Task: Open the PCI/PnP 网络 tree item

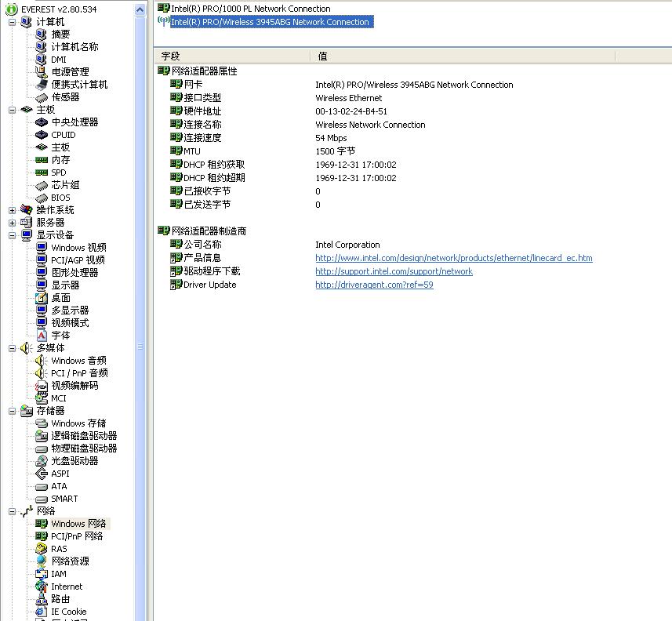Action: tap(77, 536)
